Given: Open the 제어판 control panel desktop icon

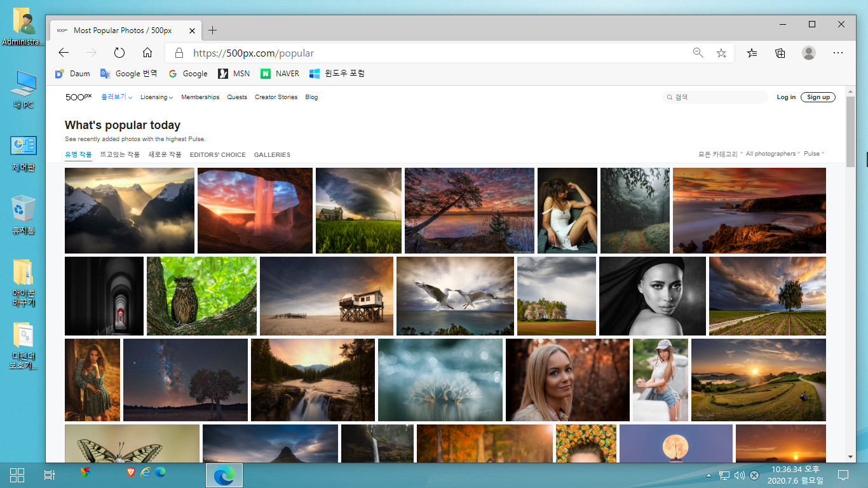Looking at the screenshot, I should (24, 153).
